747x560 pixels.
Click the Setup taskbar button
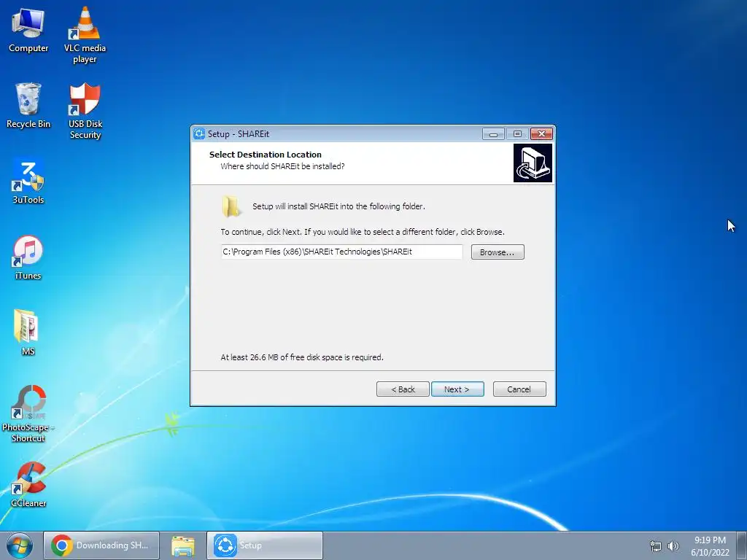265,545
